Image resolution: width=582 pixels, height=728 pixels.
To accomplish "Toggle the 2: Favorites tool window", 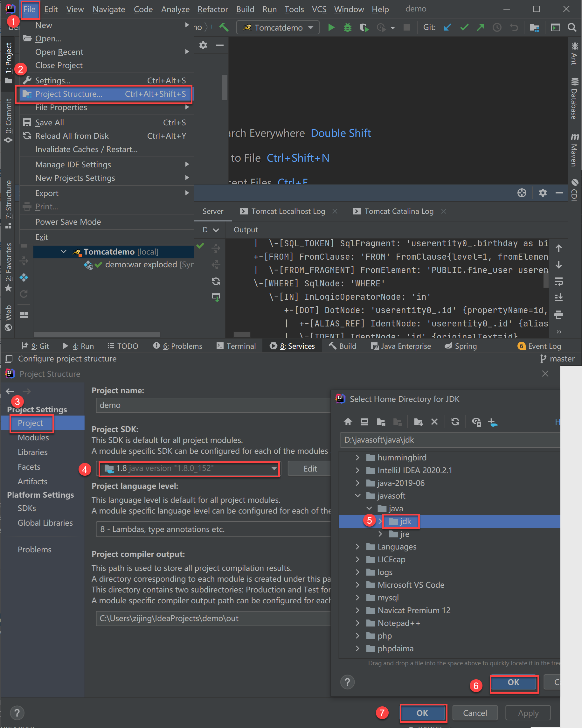I will (9, 267).
